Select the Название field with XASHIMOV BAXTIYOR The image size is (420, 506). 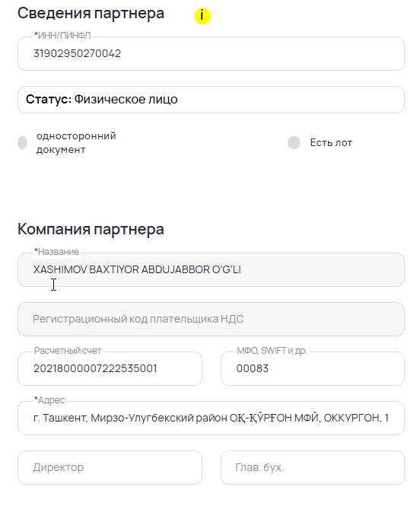211,270
